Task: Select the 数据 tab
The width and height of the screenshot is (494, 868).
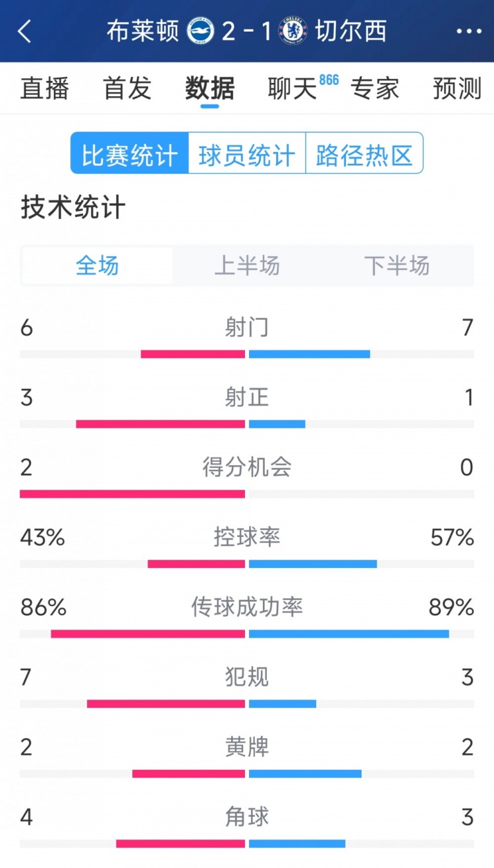Action: click(x=209, y=88)
